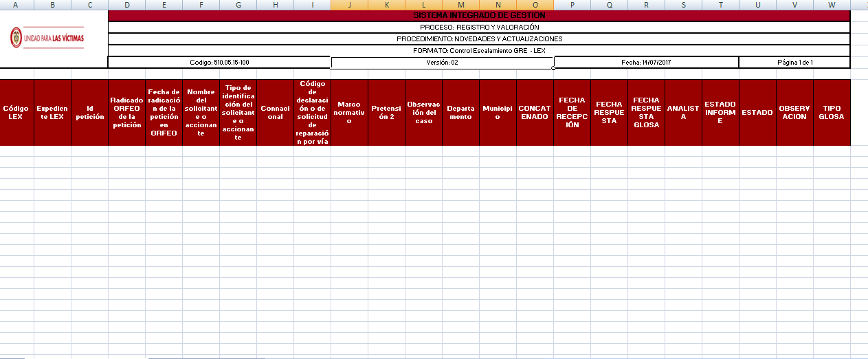Click the Departamento header cell

(x=460, y=112)
